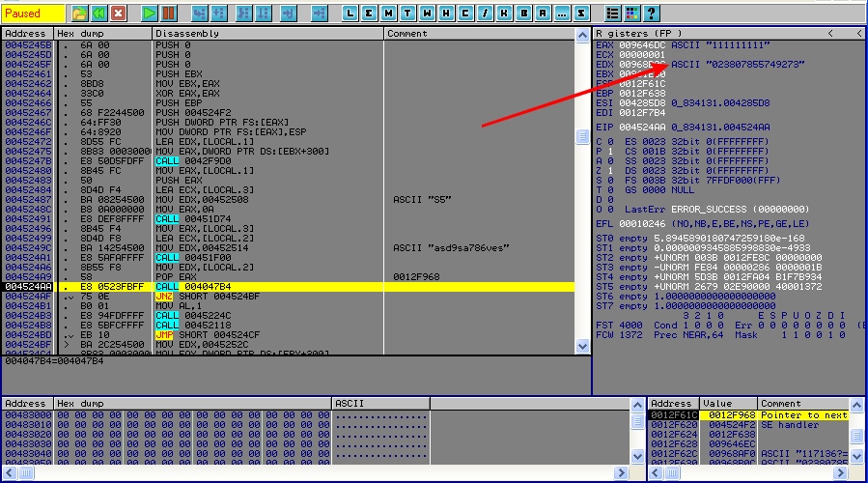Open Call stack with K icon
The image size is (868, 483).
(x=504, y=13)
